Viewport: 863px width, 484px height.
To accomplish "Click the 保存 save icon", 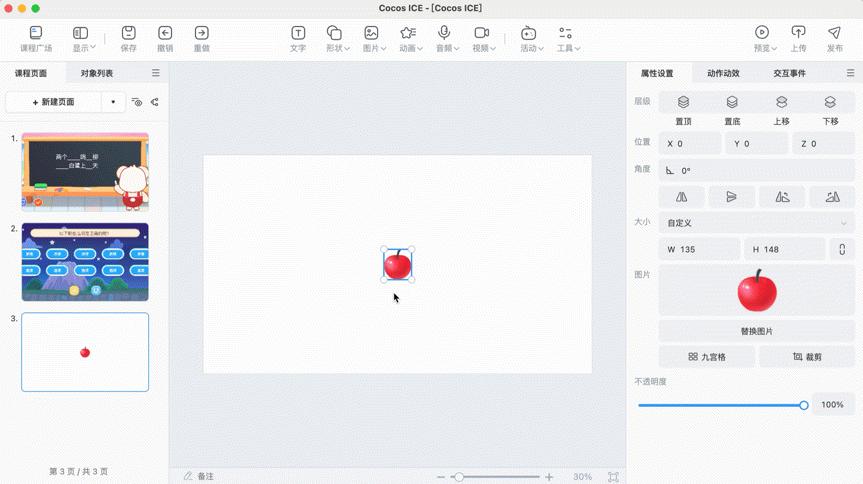I will 128,33.
